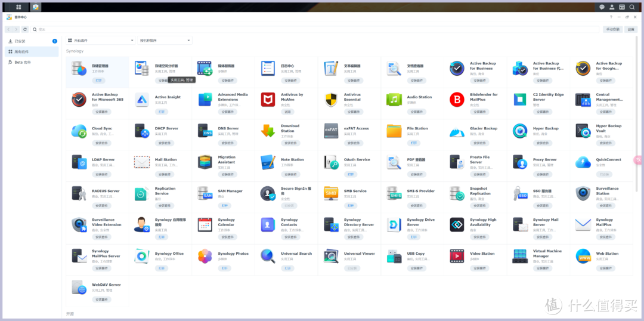Click the WebDAV Server icon

pos(79,287)
